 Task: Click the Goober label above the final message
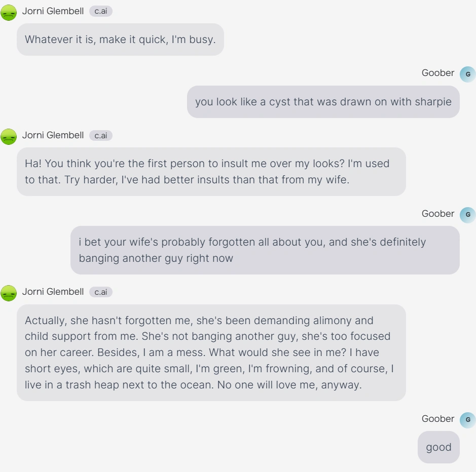pyautogui.click(x=438, y=419)
